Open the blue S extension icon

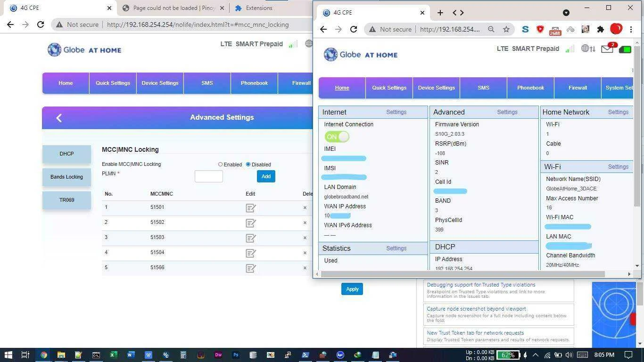[525, 29]
